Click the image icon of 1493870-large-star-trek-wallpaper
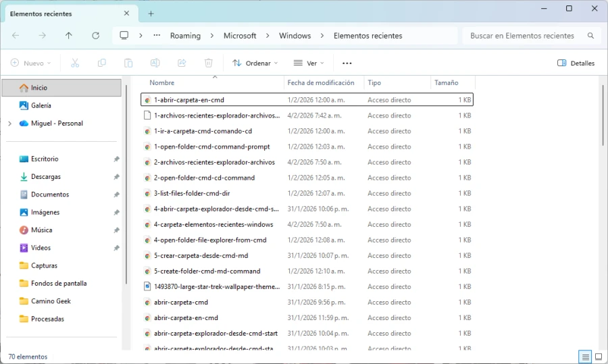The width and height of the screenshot is (608, 364). coord(147,286)
